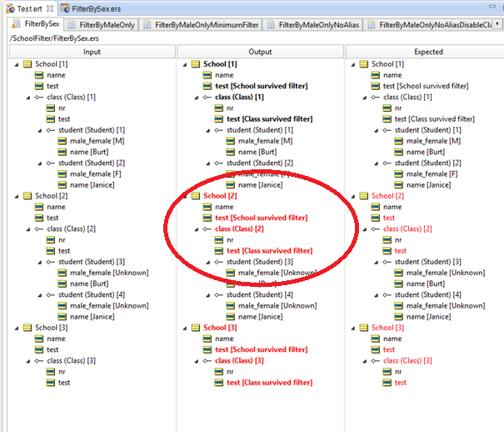This screenshot has height=432, width=504.
Task: Click relation icon of class (Class) [2] in Input
Action: (39, 229)
